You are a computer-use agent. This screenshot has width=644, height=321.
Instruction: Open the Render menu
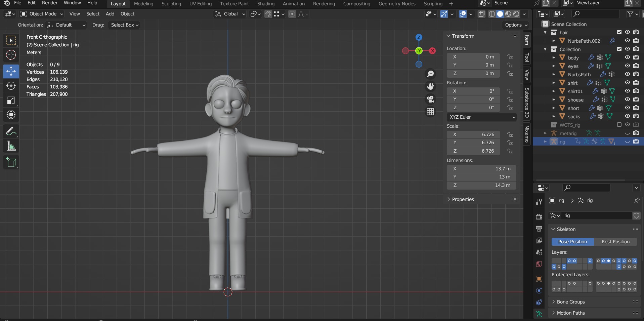pyautogui.click(x=50, y=3)
